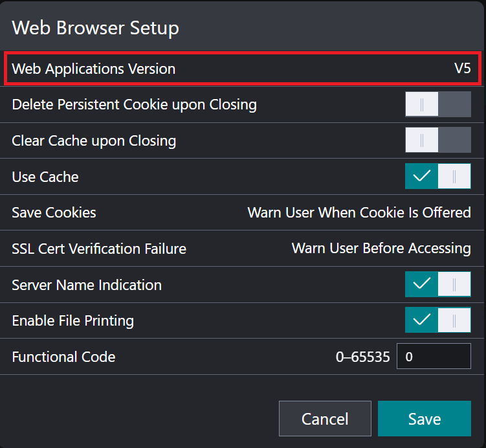Select the Save Cookies label
The height and width of the screenshot is (448, 486).
54,212
